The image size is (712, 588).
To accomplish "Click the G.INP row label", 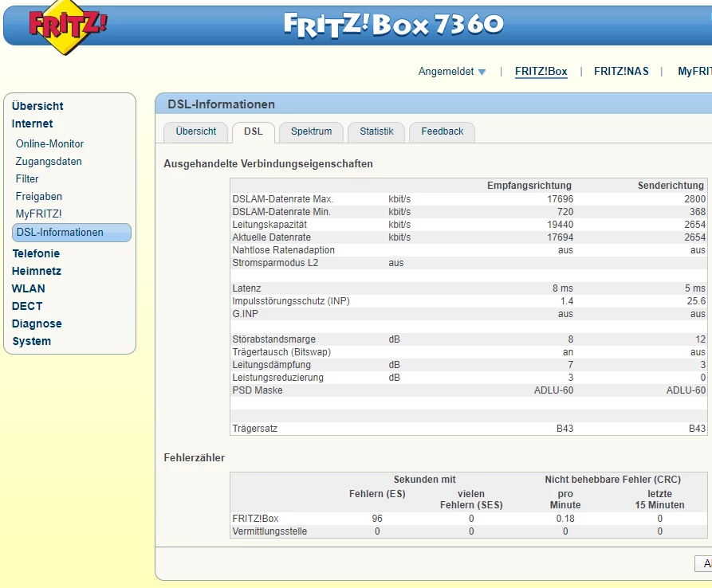I will pyautogui.click(x=246, y=313).
